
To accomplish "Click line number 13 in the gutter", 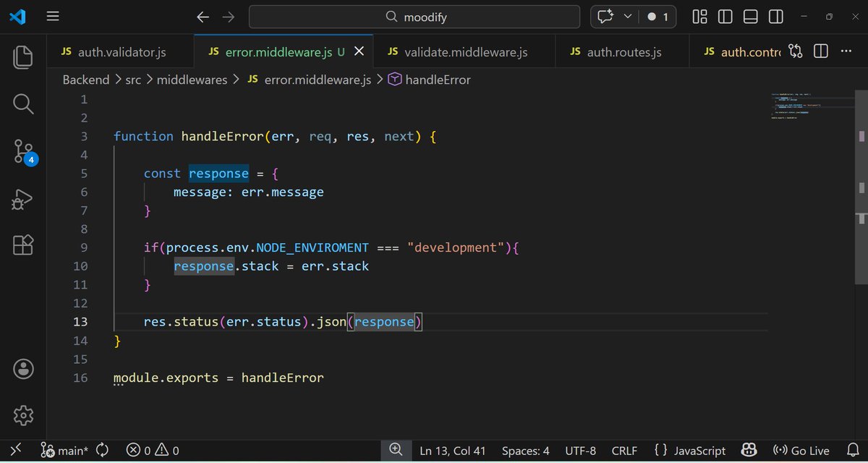I will point(80,322).
